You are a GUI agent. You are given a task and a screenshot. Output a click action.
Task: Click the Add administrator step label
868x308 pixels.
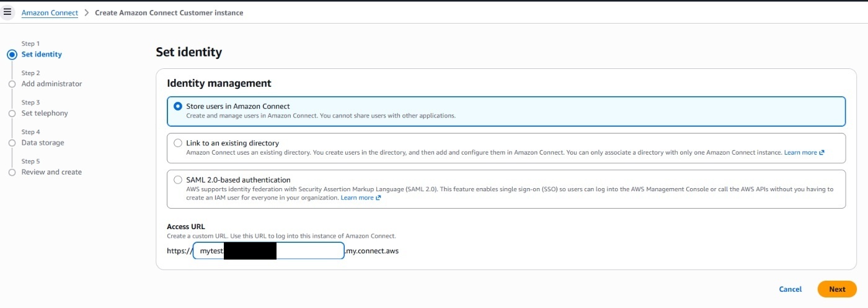[x=51, y=84]
